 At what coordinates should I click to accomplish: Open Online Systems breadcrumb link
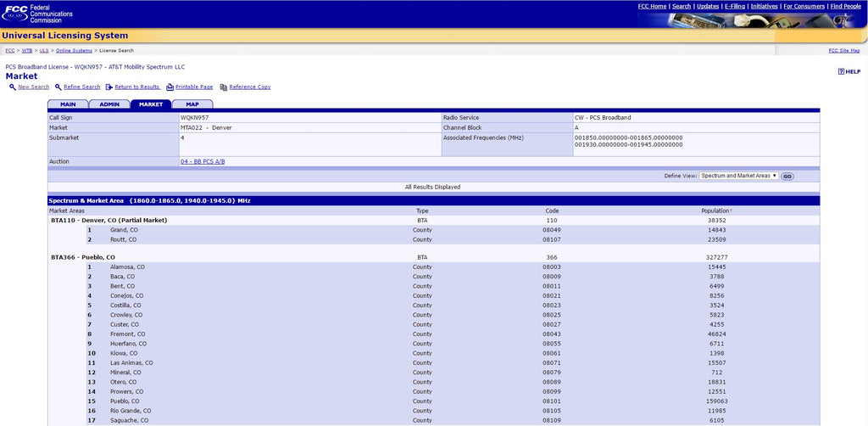(75, 50)
